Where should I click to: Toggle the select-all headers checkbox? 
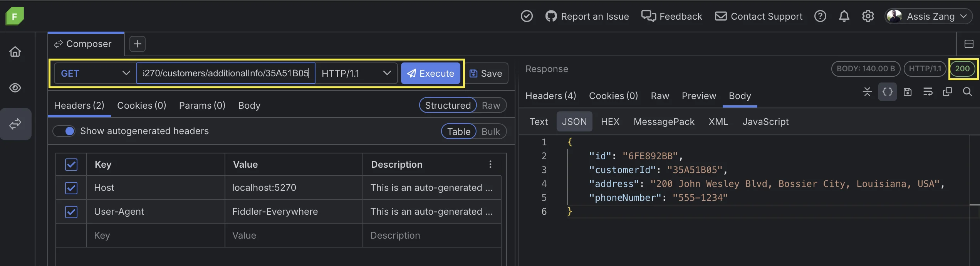pyautogui.click(x=71, y=165)
